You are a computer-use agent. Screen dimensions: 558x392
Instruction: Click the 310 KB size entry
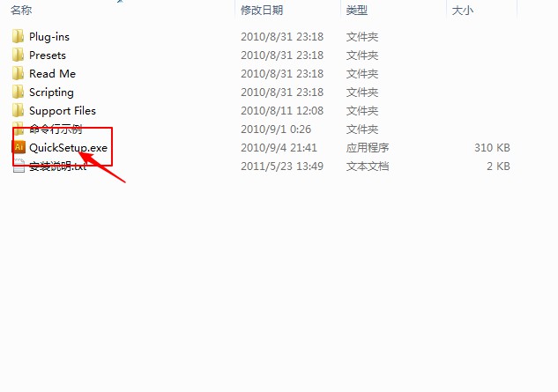point(492,148)
